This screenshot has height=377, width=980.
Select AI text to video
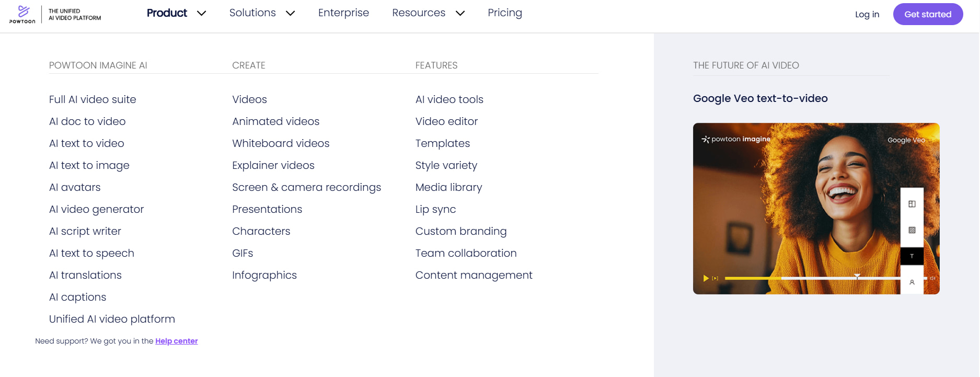click(87, 143)
